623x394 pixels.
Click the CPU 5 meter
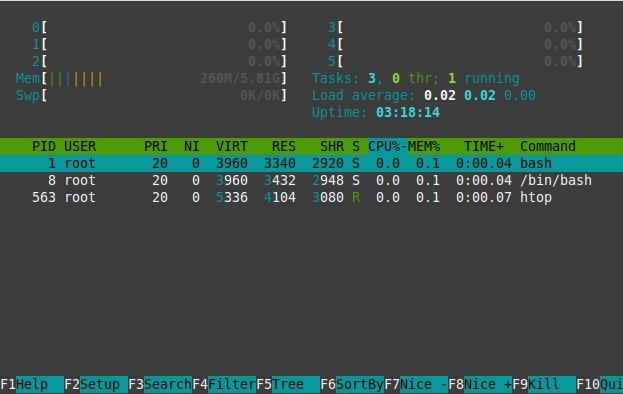click(455, 61)
